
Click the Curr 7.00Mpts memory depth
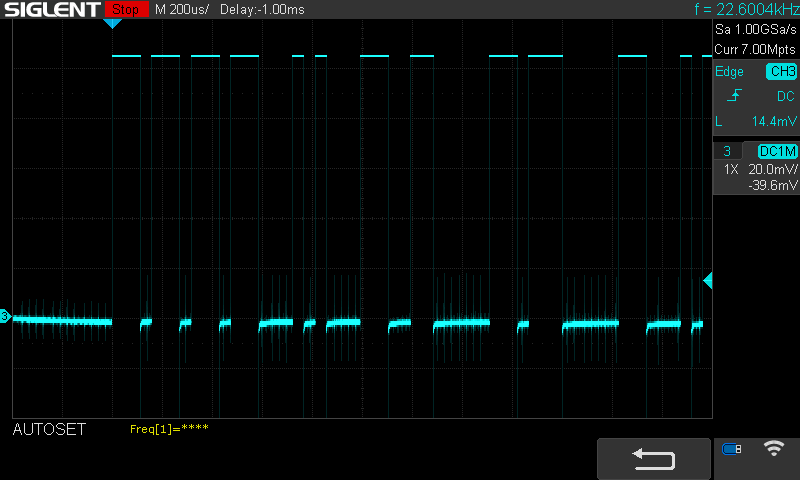(755, 49)
